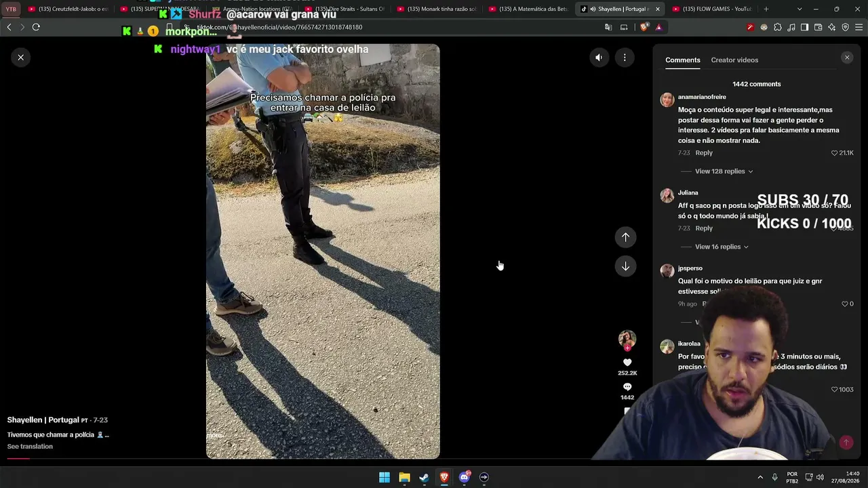Open jpsperso's profile name
Viewport: 868px width, 488px height.
tap(690, 268)
